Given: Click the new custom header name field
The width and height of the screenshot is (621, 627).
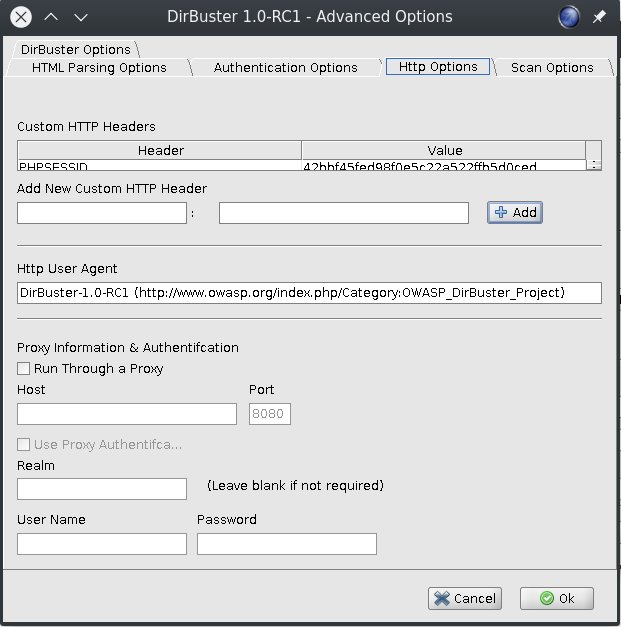Looking at the screenshot, I should 102,213.
